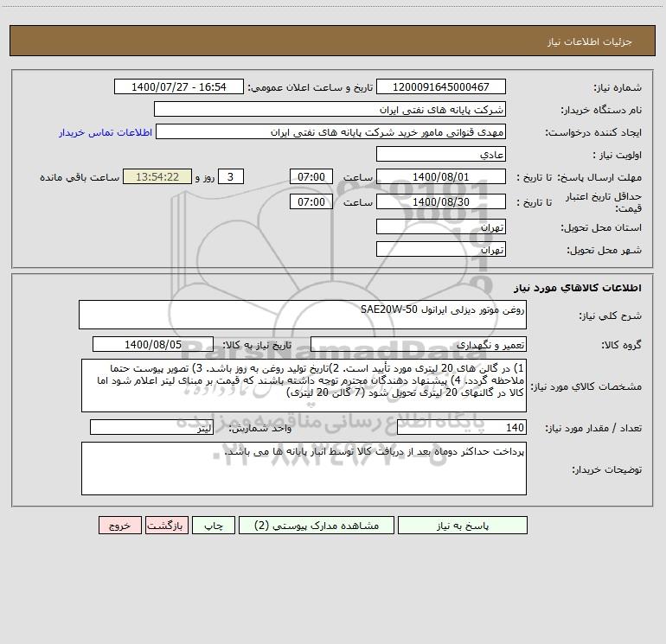Click the 'شرح کلی نیاز' description box

pos(303,315)
